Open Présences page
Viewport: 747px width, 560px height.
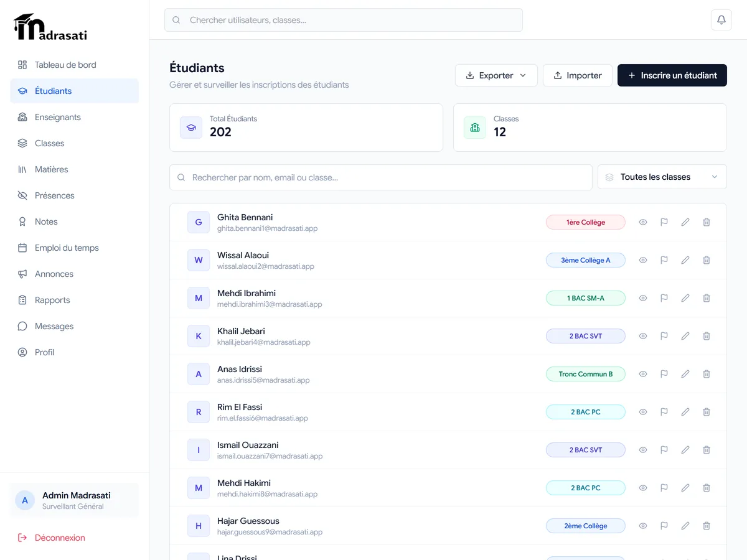pyautogui.click(x=74, y=195)
